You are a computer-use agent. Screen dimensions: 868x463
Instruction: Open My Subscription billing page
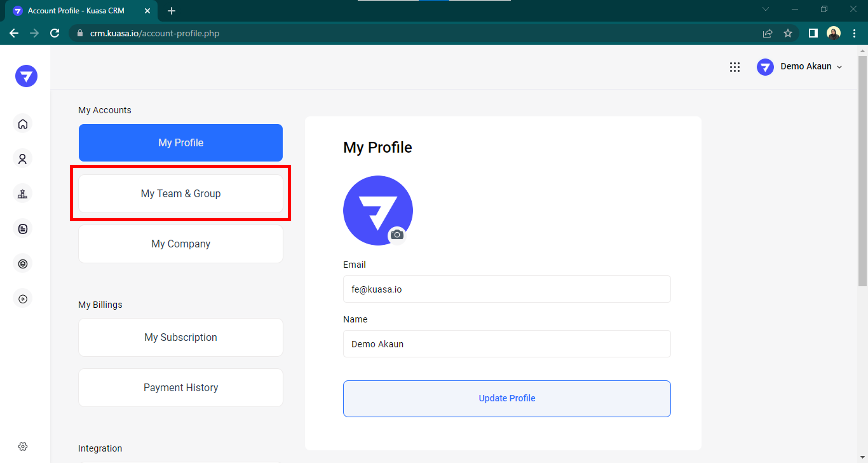[x=181, y=337]
